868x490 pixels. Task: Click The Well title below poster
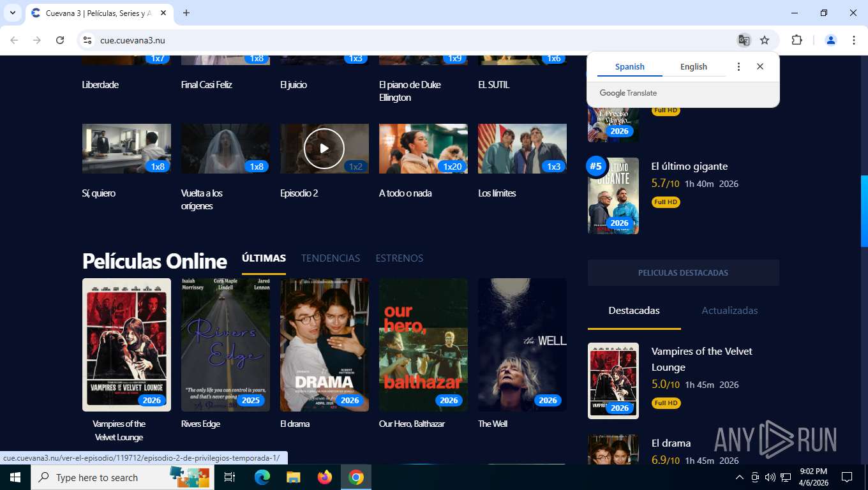pos(493,424)
